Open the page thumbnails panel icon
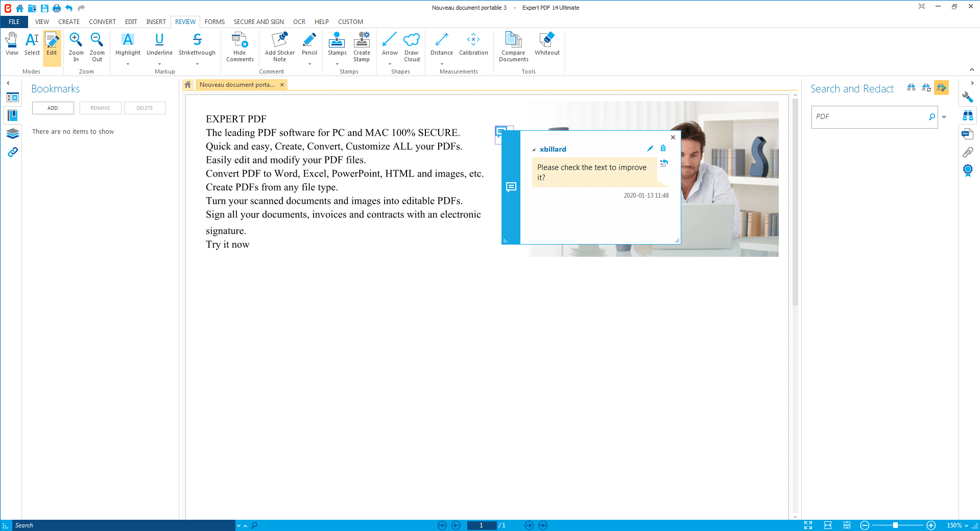The width and height of the screenshot is (980, 531). tap(13, 97)
